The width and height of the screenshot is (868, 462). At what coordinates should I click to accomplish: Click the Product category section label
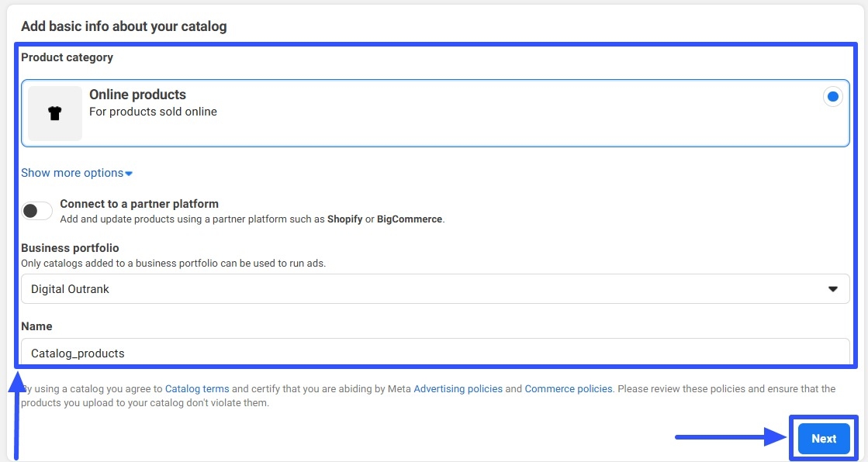pos(67,57)
